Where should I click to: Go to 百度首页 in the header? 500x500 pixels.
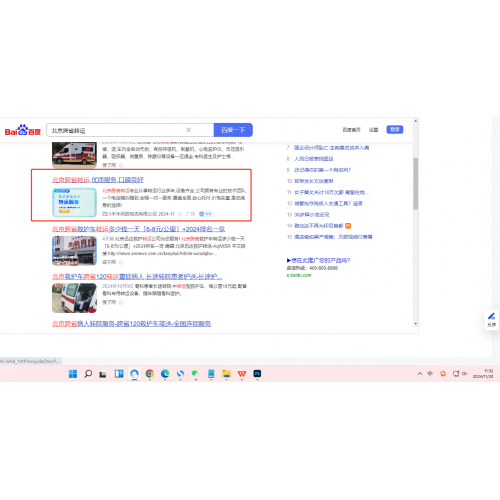(351, 130)
